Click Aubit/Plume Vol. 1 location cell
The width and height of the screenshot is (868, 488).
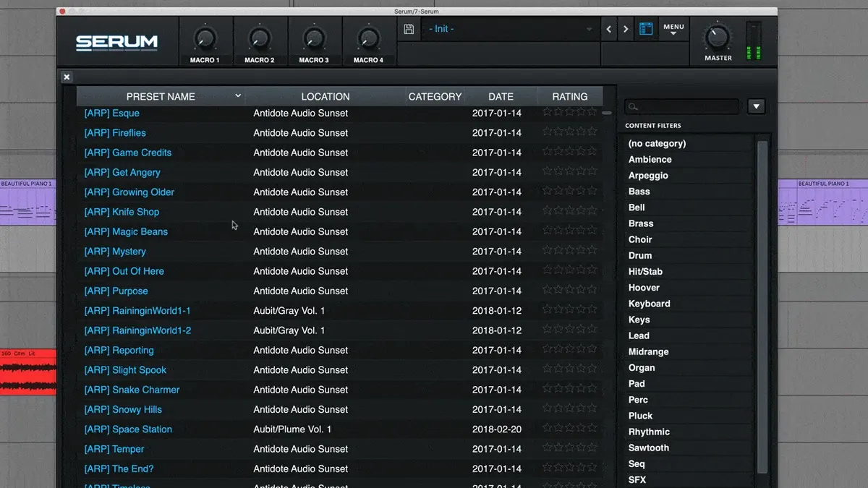point(292,429)
